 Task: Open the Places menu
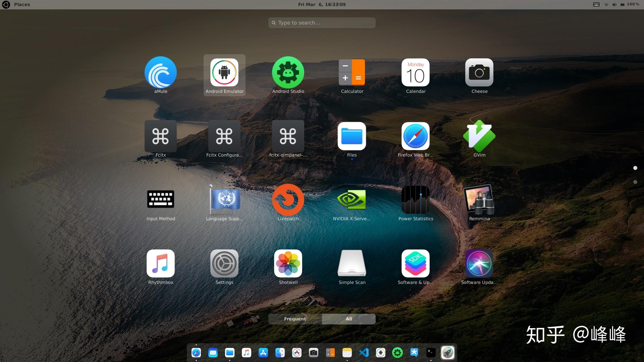pyautogui.click(x=21, y=4)
